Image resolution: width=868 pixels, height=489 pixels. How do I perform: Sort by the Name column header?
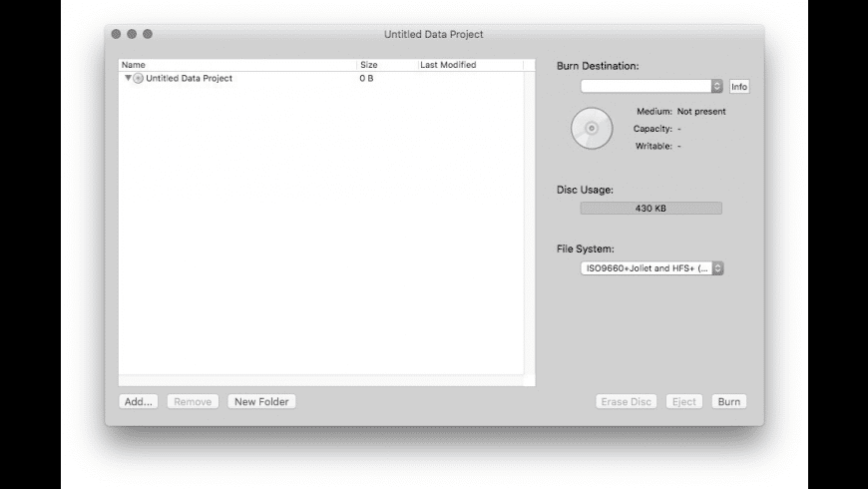pos(237,65)
